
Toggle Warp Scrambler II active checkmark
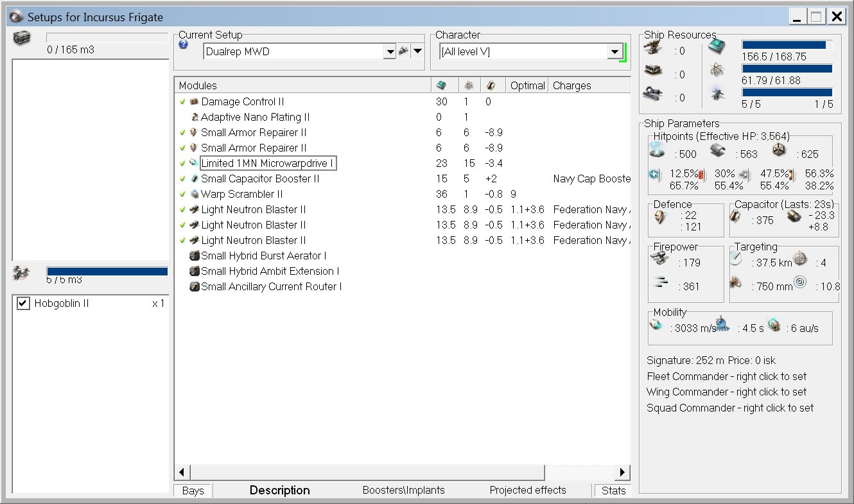click(x=182, y=194)
